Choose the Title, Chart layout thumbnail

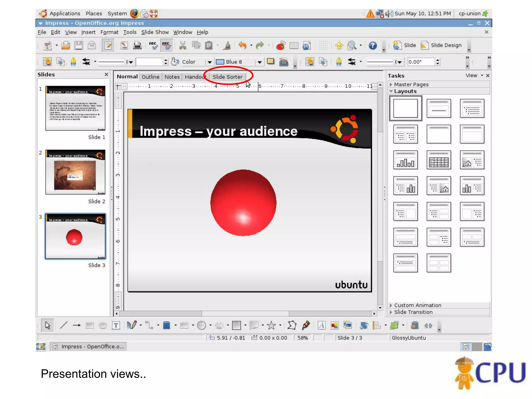click(405, 160)
